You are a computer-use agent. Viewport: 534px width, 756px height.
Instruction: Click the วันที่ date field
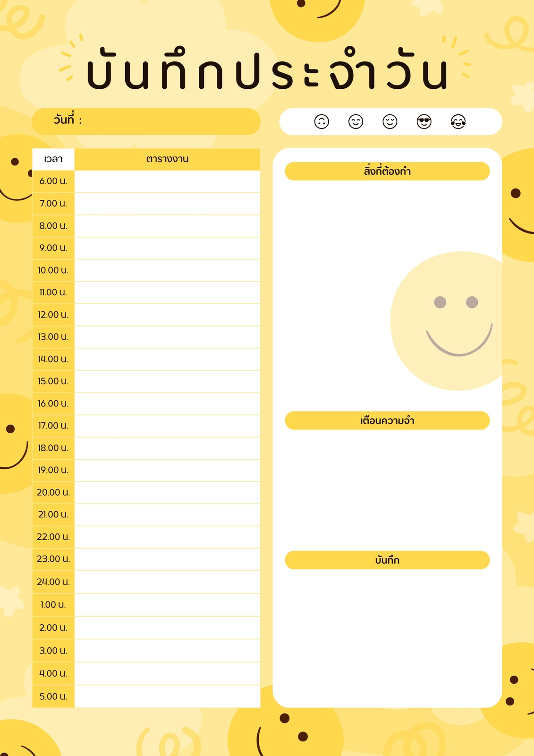point(146,121)
